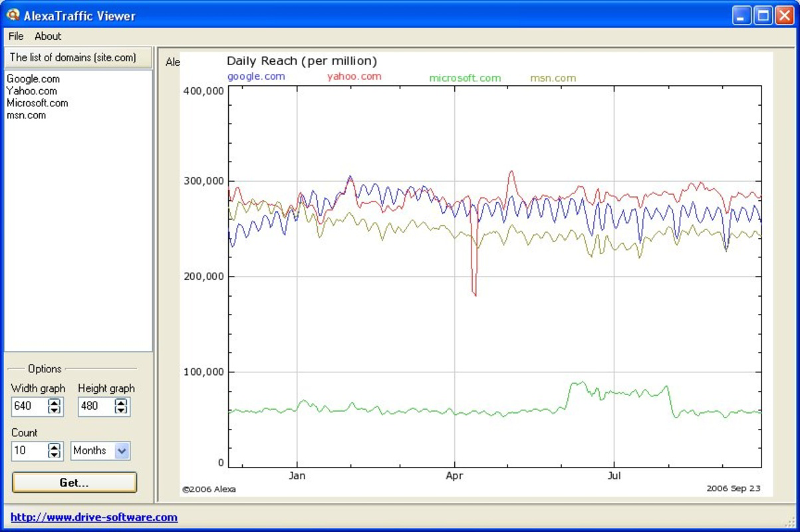
Task: Click the Count input field
Action: [29, 451]
